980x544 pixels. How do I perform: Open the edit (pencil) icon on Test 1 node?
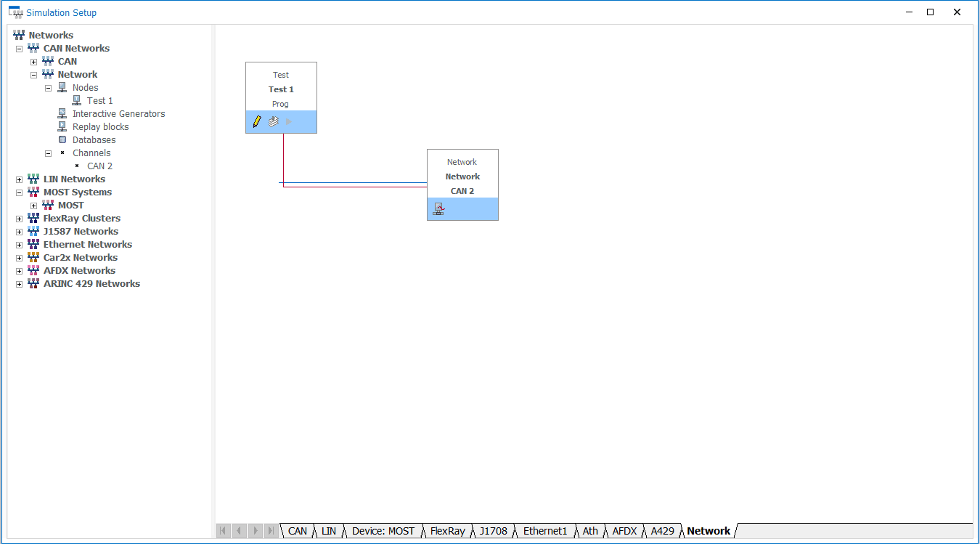click(x=257, y=121)
